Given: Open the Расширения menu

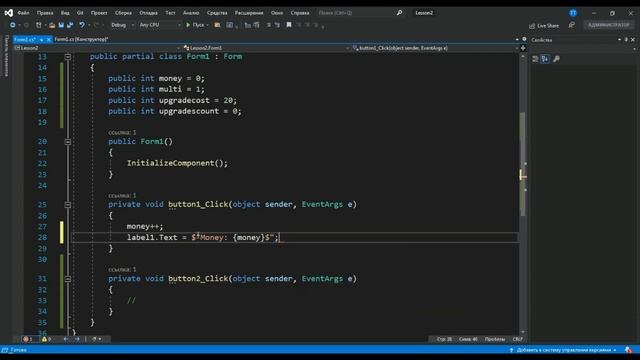Looking at the screenshot, I should (249, 13).
